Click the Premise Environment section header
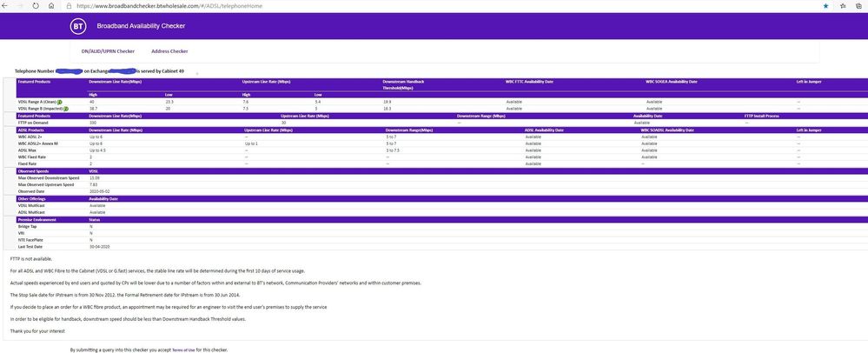The width and height of the screenshot is (868, 353). pyautogui.click(x=36, y=219)
